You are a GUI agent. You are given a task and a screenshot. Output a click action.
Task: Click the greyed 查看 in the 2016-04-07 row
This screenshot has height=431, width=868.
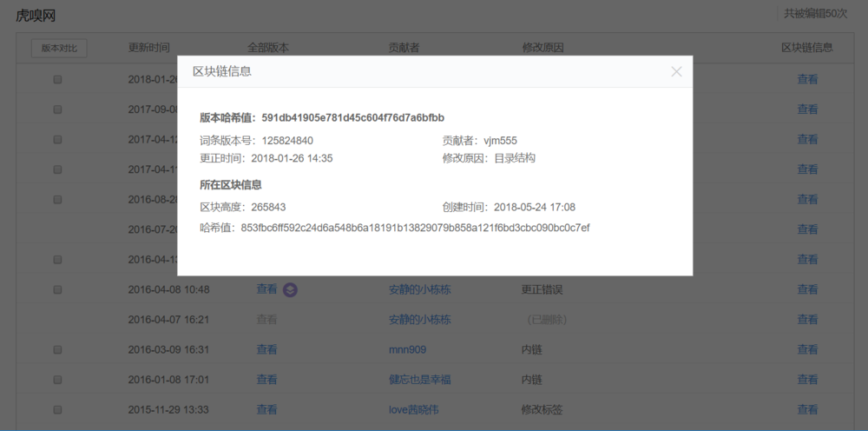pyautogui.click(x=266, y=319)
